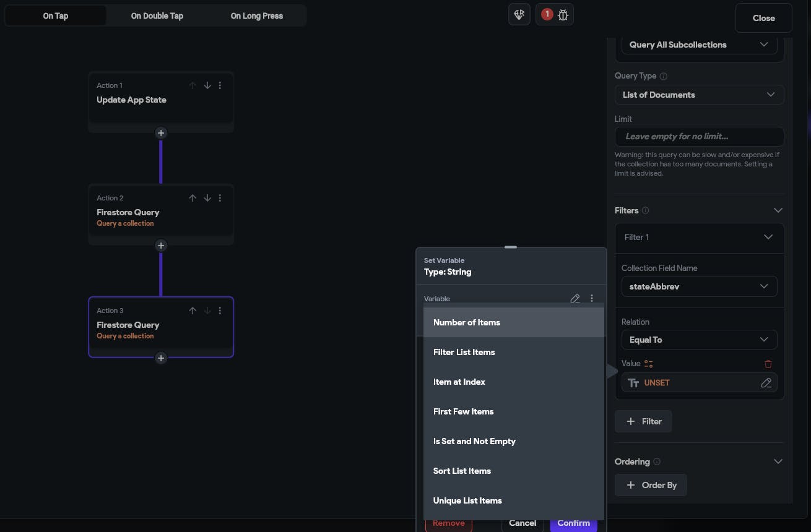Viewport: 811px width, 532px height.
Task: Click the Limit input field
Action: click(x=699, y=136)
